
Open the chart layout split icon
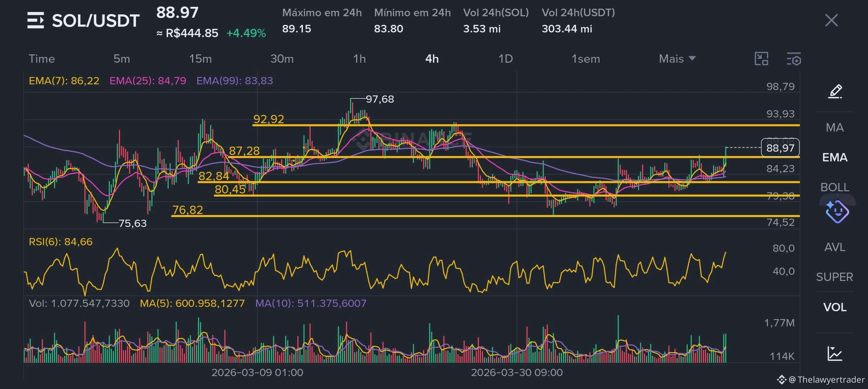coord(761,59)
